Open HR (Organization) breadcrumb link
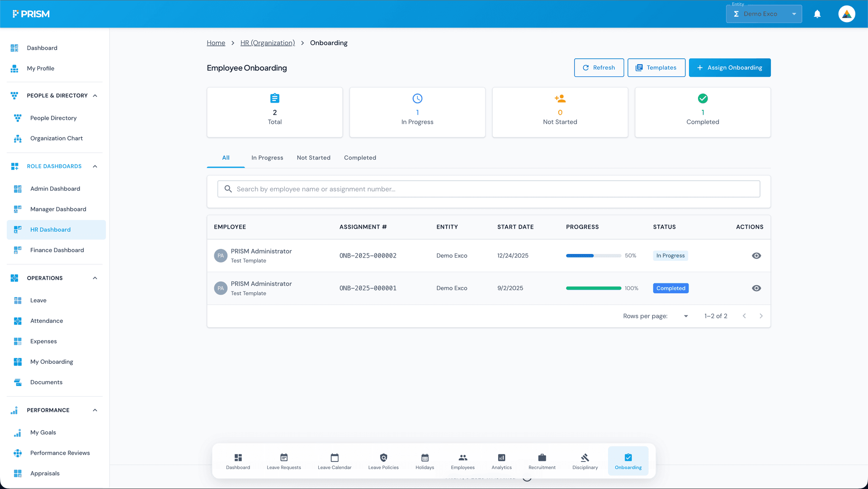The image size is (868, 489). pyautogui.click(x=268, y=42)
